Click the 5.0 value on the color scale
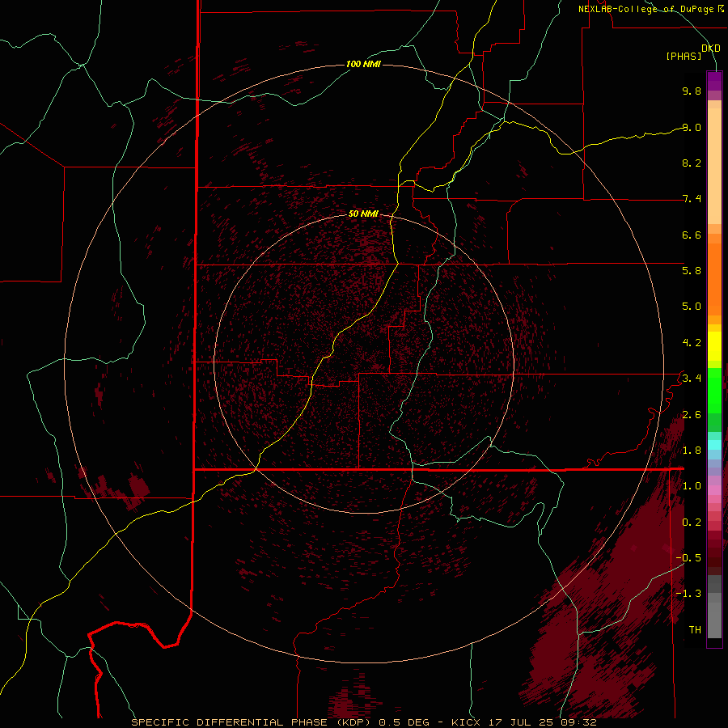The width and height of the screenshot is (728, 728). coord(692,307)
